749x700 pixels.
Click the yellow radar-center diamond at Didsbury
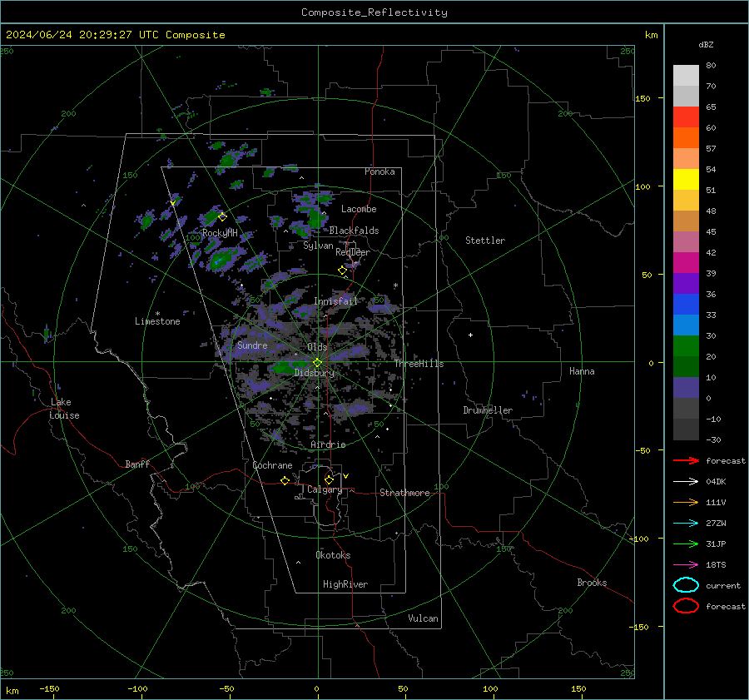point(317,363)
